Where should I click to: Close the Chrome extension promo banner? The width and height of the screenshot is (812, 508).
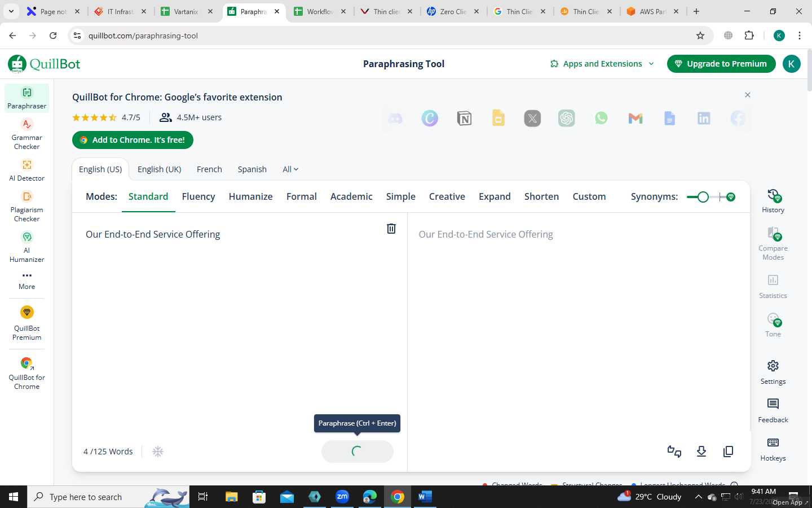point(748,95)
